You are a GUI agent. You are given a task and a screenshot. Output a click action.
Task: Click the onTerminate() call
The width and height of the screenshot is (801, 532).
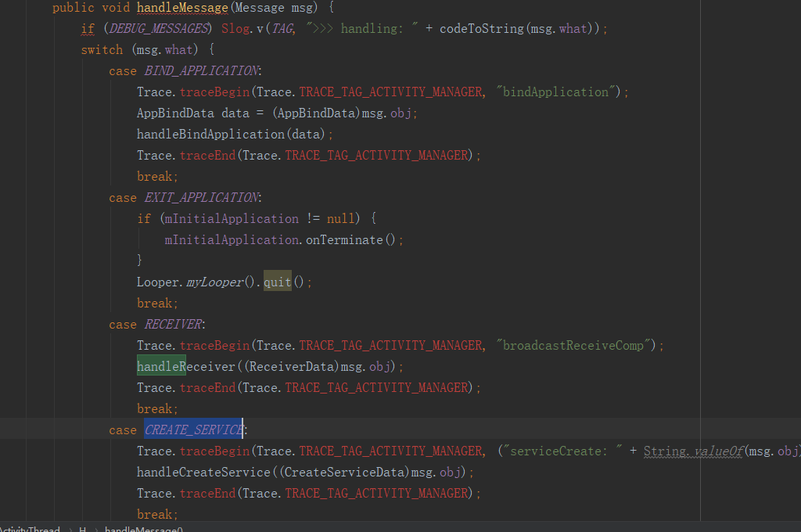[350, 239]
